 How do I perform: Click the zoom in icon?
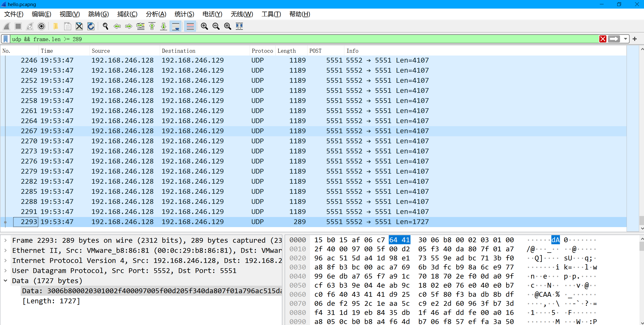(x=204, y=26)
